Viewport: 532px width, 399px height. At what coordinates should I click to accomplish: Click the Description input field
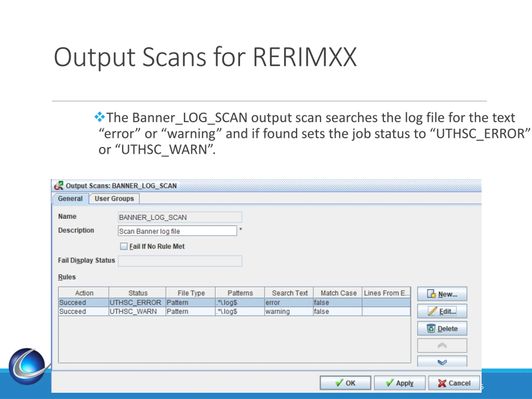click(x=177, y=231)
